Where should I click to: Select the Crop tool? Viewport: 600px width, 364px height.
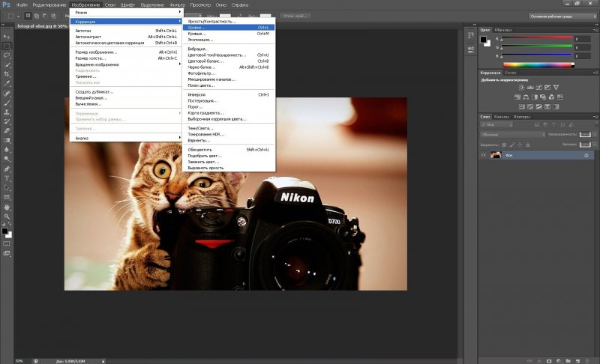(7, 74)
